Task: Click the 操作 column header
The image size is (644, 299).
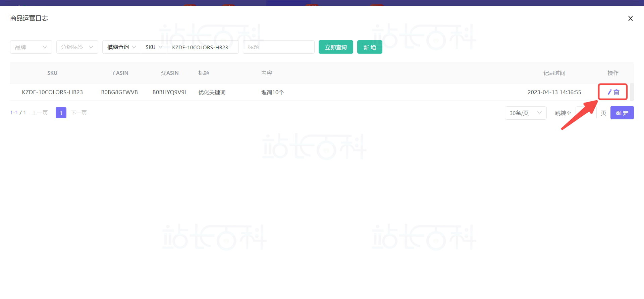Action: (x=613, y=73)
